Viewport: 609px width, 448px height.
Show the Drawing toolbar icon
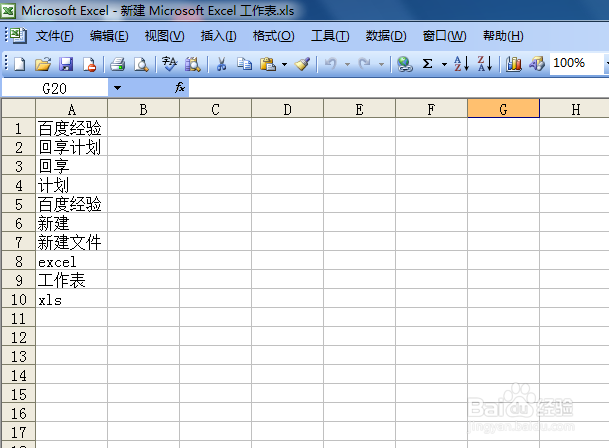click(537, 64)
